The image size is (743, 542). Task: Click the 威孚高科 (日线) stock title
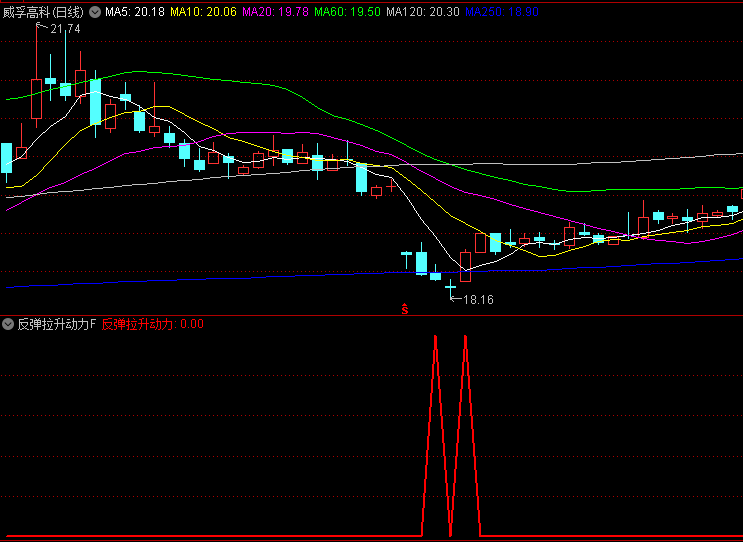point(43,13)
